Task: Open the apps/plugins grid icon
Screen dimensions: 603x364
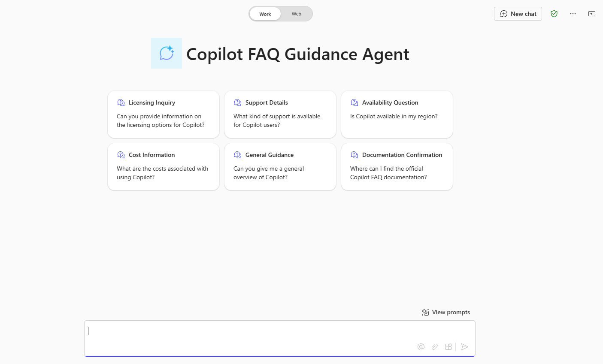Action: tap(448, 347)
